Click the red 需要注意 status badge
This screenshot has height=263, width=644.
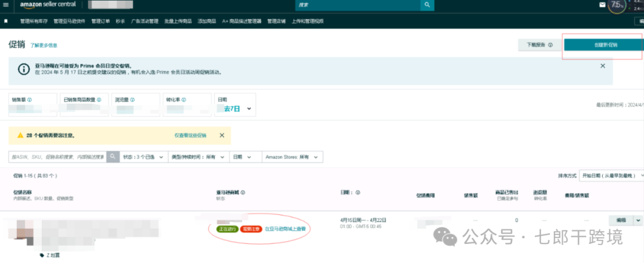point(251,229)
